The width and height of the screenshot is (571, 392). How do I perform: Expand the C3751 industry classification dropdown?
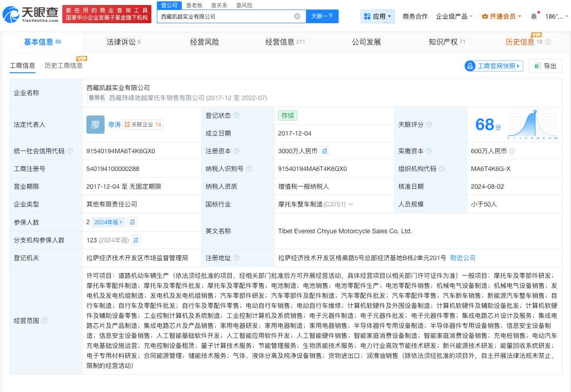[350, 204]
